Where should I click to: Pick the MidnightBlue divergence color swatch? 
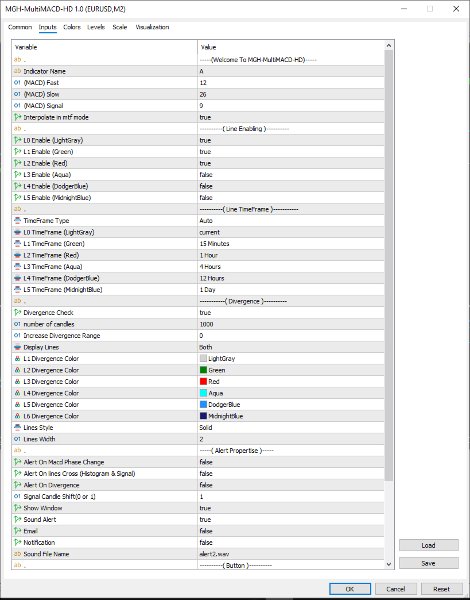203,416
